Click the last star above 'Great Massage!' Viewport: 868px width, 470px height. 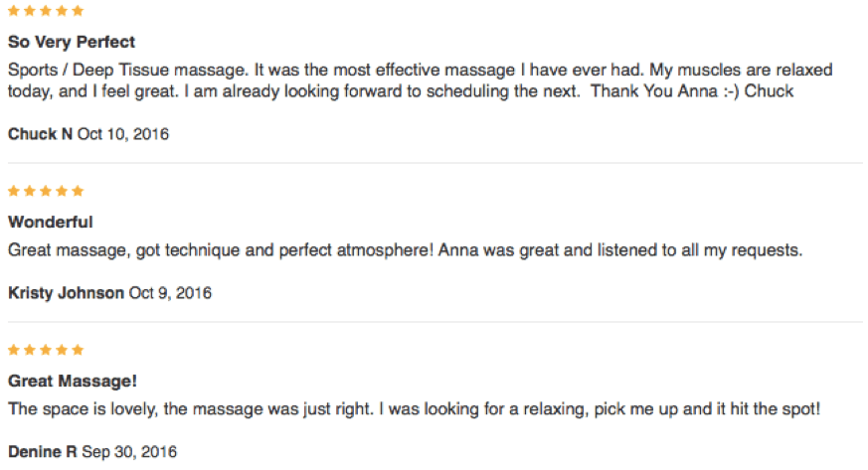tap(79, 350)
